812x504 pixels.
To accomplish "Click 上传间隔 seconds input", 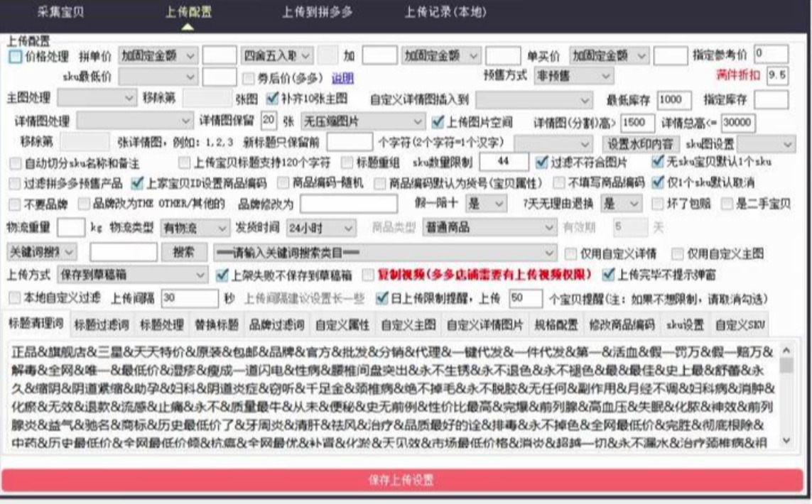I will (x=190, y=298).
